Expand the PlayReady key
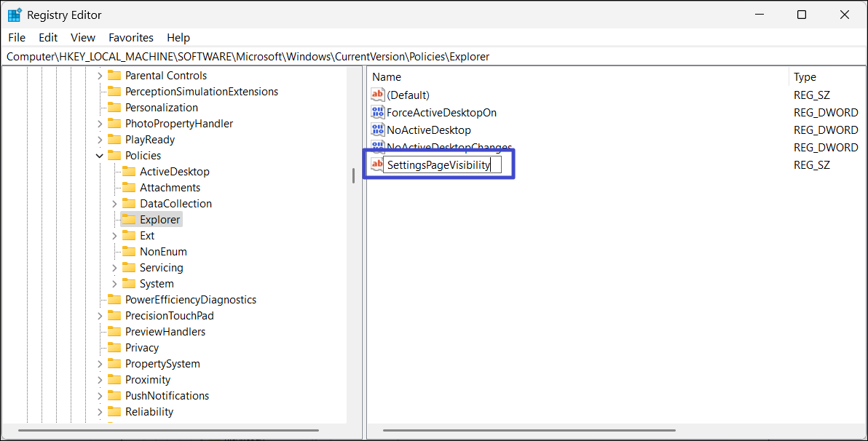Viewport: 868px width, 441px height. pos(100,140)
